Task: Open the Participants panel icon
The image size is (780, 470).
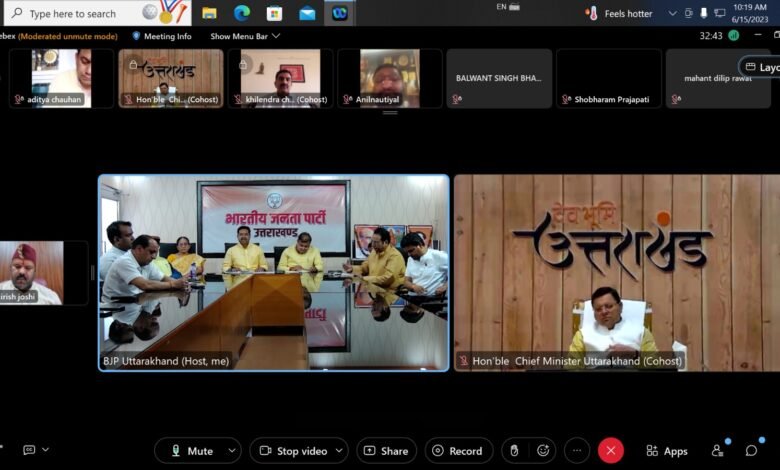Action: pyautogui.click(x=717, y=451)
